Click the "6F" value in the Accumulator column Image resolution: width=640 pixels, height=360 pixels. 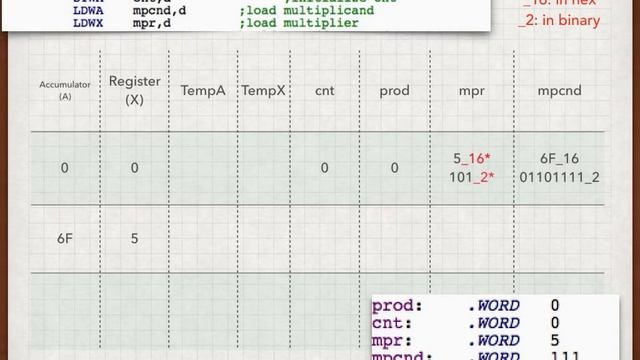click(x=64, y=238)
